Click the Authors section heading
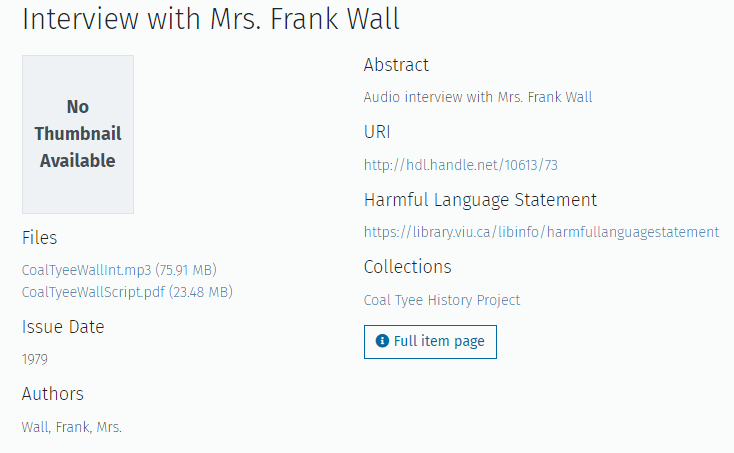The image size is (734, 453). (x=53, y=394)
